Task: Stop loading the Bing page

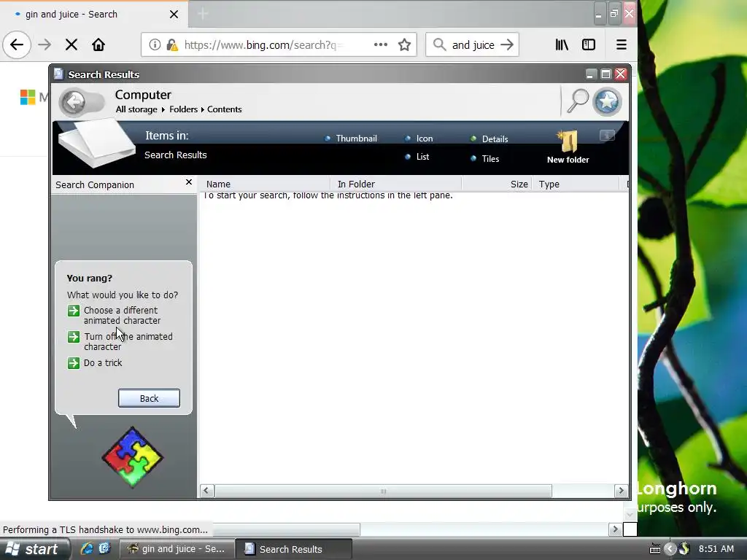Action: pos(71,44)
